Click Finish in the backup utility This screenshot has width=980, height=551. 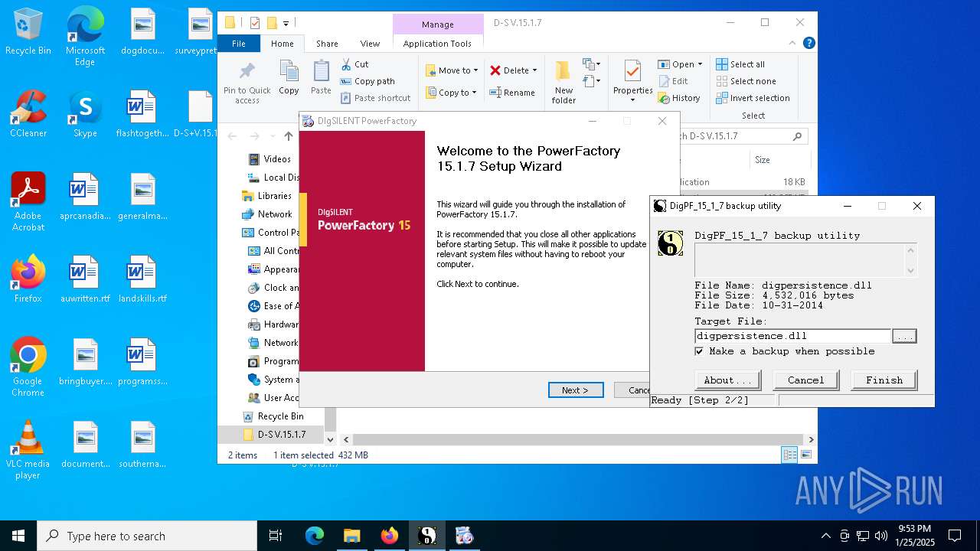(884, 380)
